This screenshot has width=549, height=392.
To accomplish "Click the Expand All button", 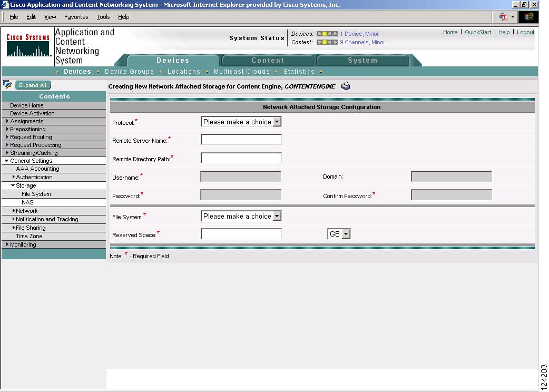I will pos(33,85).
